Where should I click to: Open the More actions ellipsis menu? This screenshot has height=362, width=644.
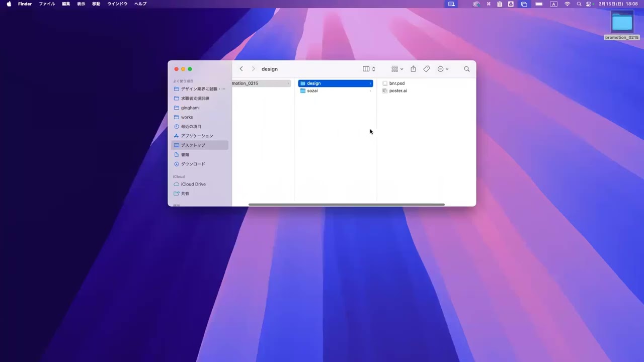point(443,69)
